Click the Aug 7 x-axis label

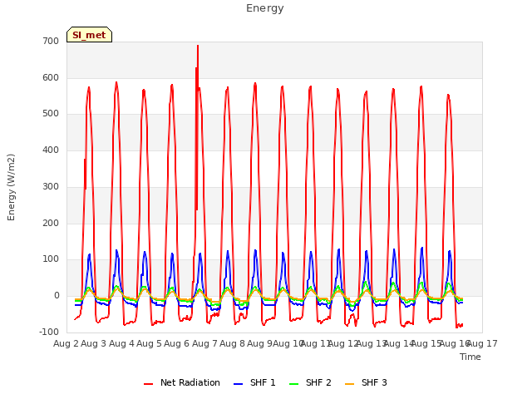coord(204,343)
